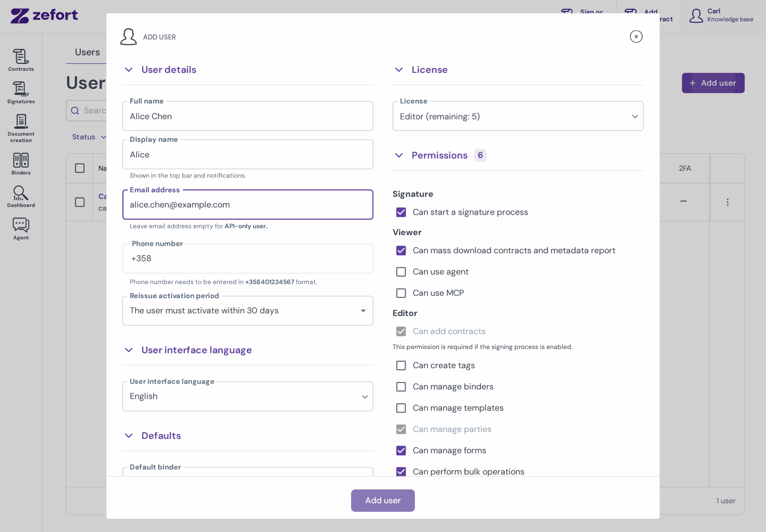This screenshot has width=766, height=532.
Task: Click the Signature permissions heading
Action: coord(413,194)
